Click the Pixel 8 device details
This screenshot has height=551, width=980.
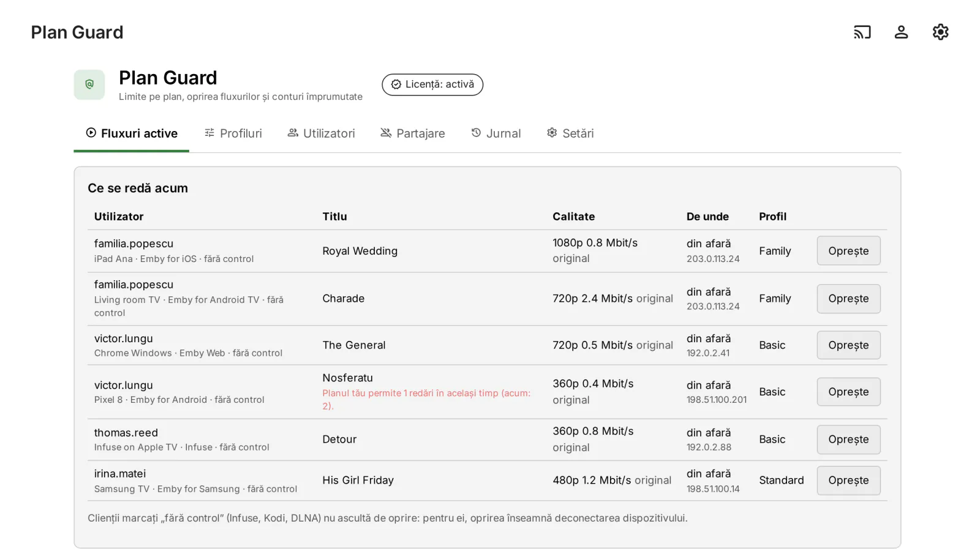pyautogui.click(x=179, y=400)
